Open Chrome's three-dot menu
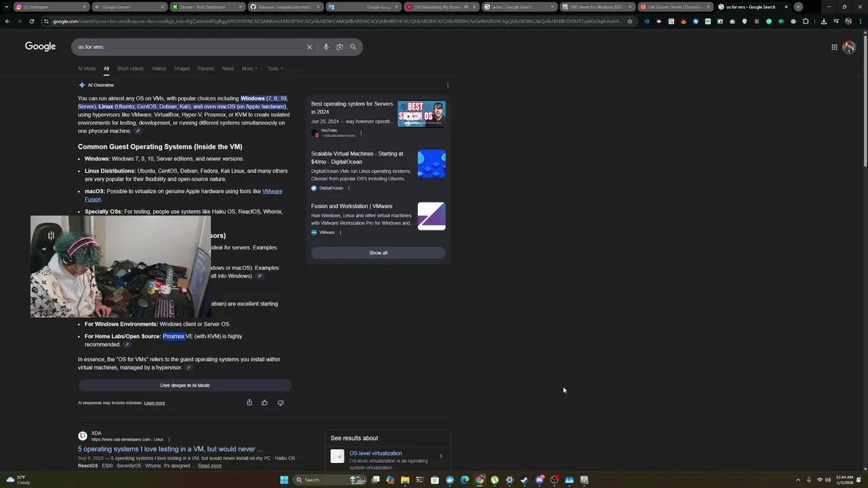The height and width of the screenshot is (488, 868). pos(861,21)
